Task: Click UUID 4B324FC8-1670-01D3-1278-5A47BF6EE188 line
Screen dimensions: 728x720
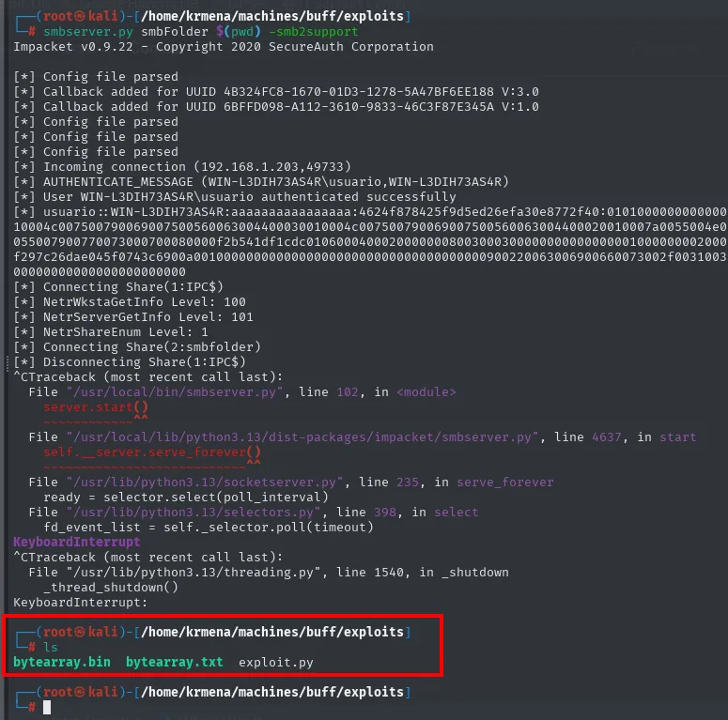Action: pyautogui.click(x=276, y=92)
